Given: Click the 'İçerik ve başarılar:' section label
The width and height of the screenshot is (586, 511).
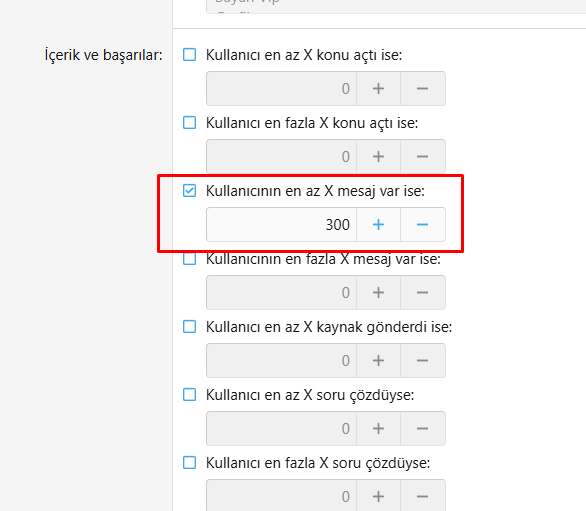Looking at the screenshot, I should click(104, 55).
